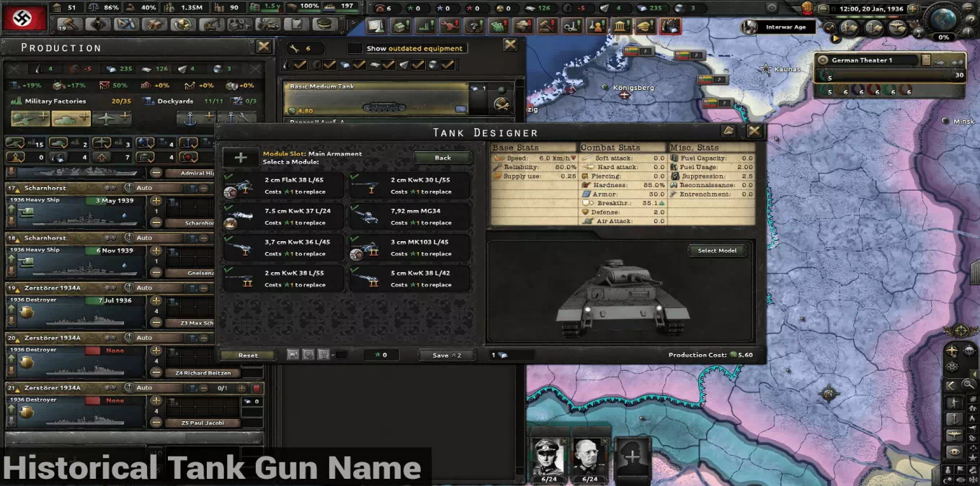Toggle the chromium resource filter checkbox
Screen dimensions: 980x486
click(447, 65)
